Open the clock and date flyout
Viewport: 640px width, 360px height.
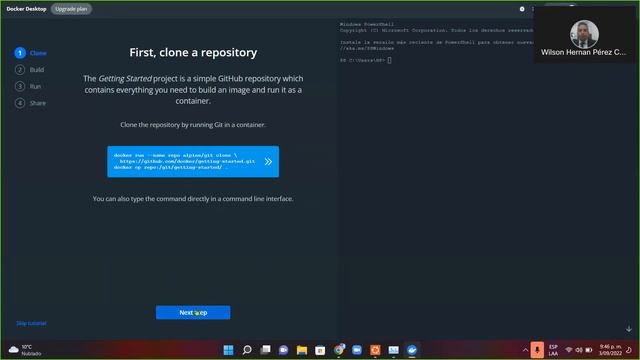point(611,350)
